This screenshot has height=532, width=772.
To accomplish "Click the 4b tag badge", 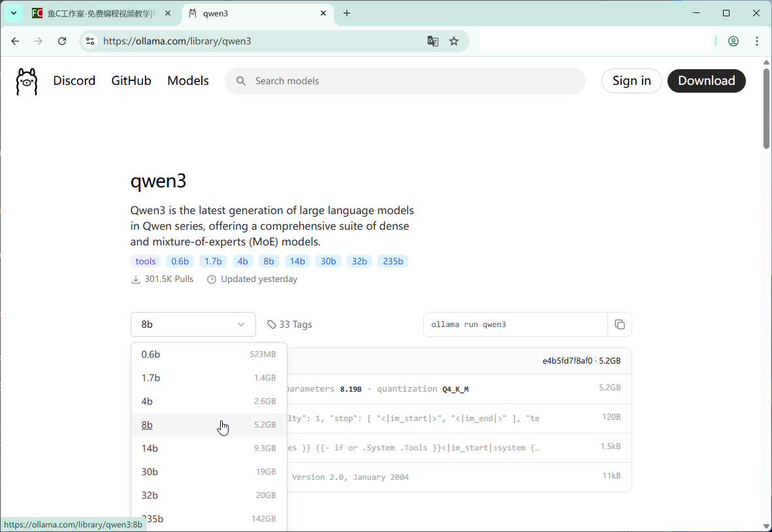I will [x=243, y=261].
